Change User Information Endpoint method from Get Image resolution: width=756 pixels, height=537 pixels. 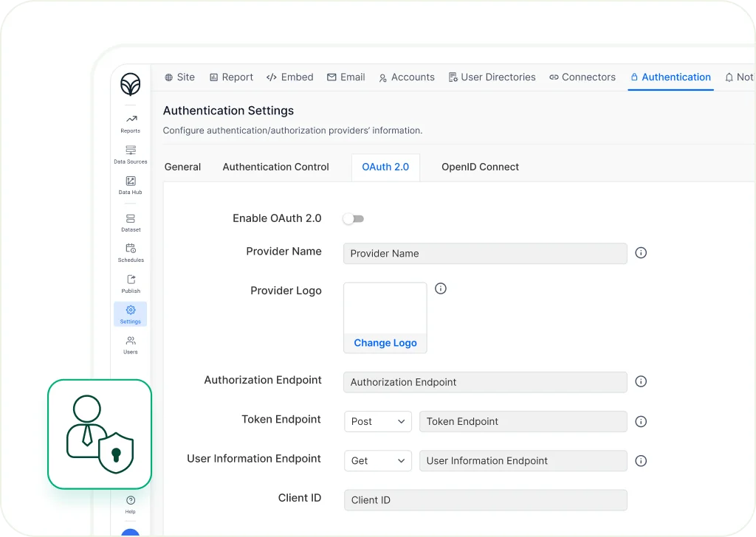pyautogui.click(x=377, y=460)
